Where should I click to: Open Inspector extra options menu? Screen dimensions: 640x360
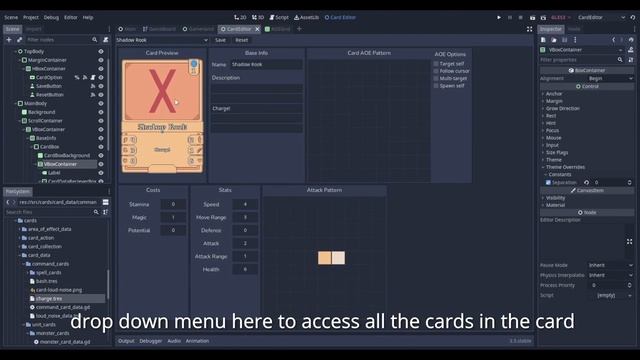575,40
